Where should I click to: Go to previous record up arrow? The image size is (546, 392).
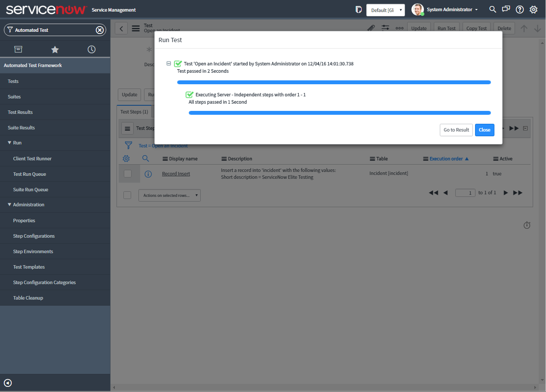click(x=524, y=28)
